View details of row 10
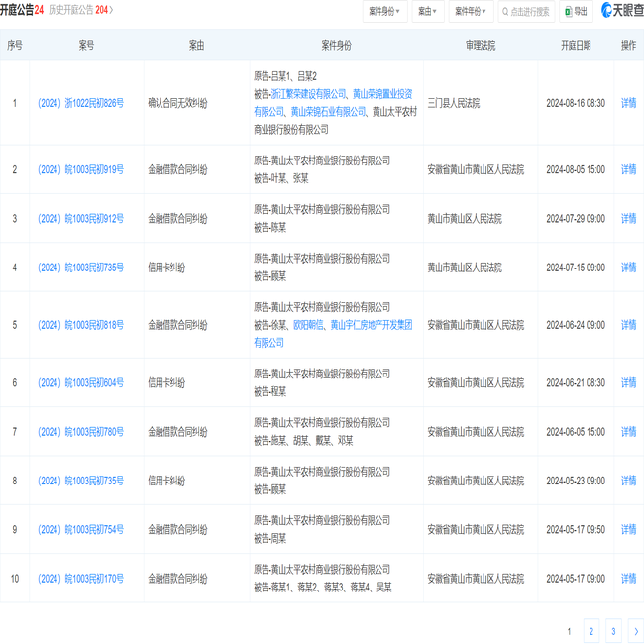This screenshot has height=644, width=644. 628,579
